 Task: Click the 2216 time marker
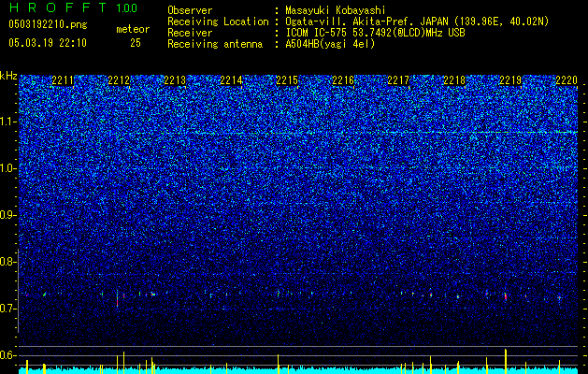[x=343, y=80]
